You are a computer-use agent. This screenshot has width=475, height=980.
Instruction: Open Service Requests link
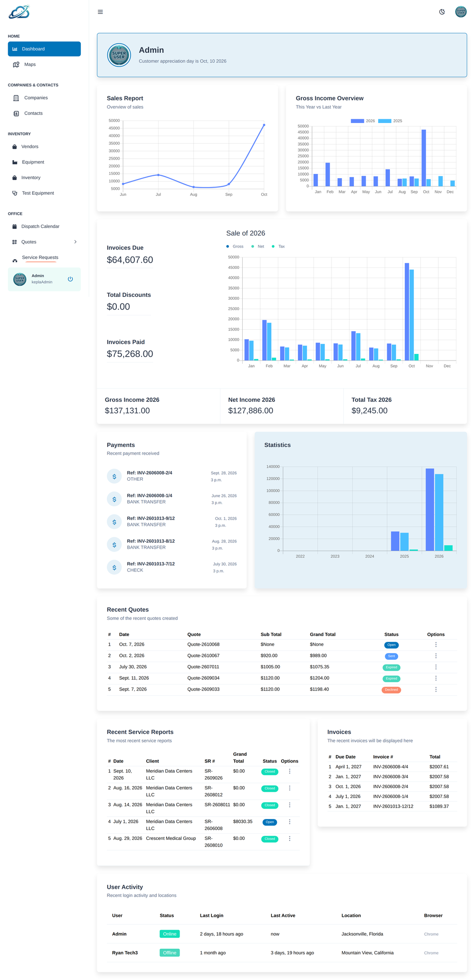40,257
